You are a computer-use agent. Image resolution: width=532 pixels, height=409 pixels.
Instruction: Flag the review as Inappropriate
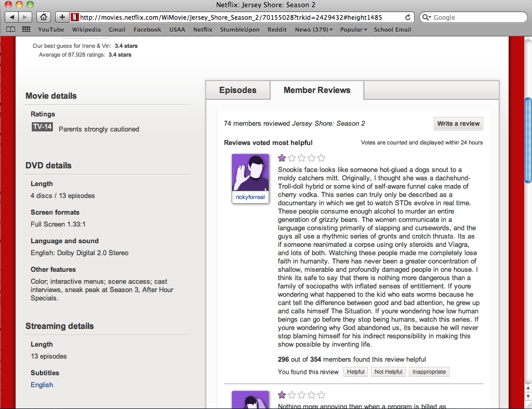(x=429, y=372)
